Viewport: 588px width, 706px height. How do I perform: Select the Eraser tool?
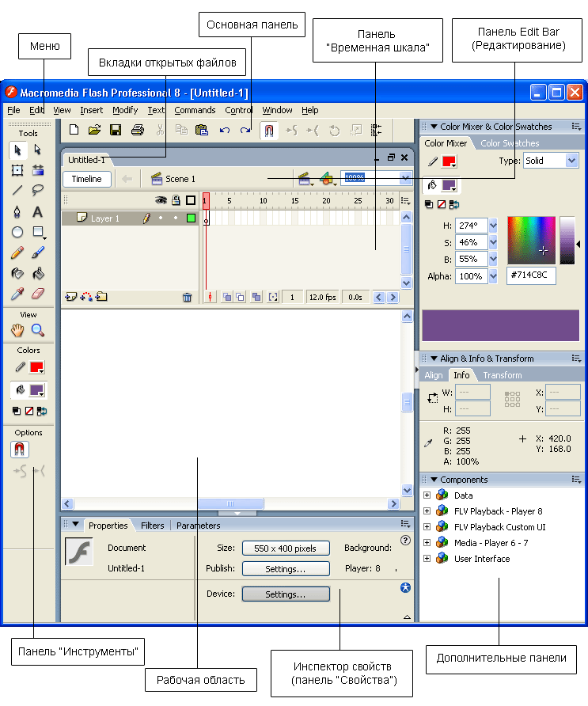click(x=38, y=294)
